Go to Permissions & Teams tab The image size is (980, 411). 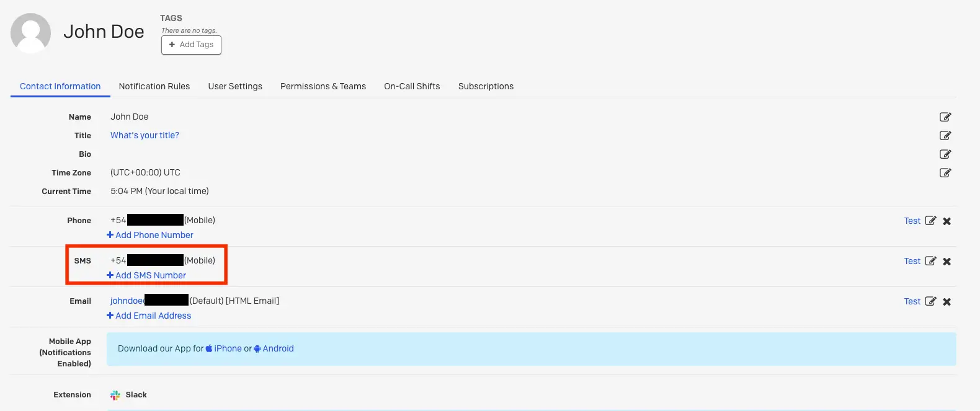click(323, 86)
